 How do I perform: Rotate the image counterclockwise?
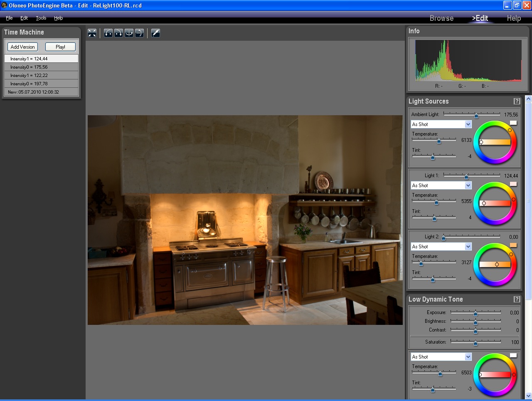coord(108,33)
